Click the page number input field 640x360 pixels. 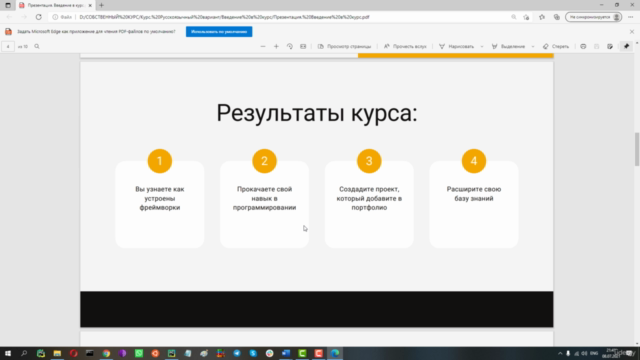pos(8,47)
